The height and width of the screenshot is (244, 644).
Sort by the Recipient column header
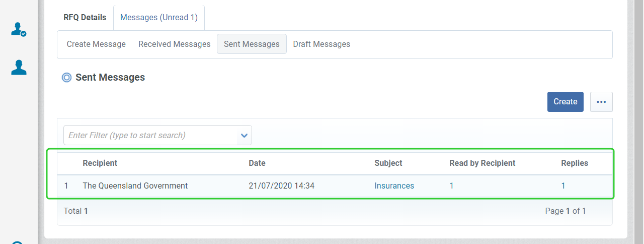[100, 163]
